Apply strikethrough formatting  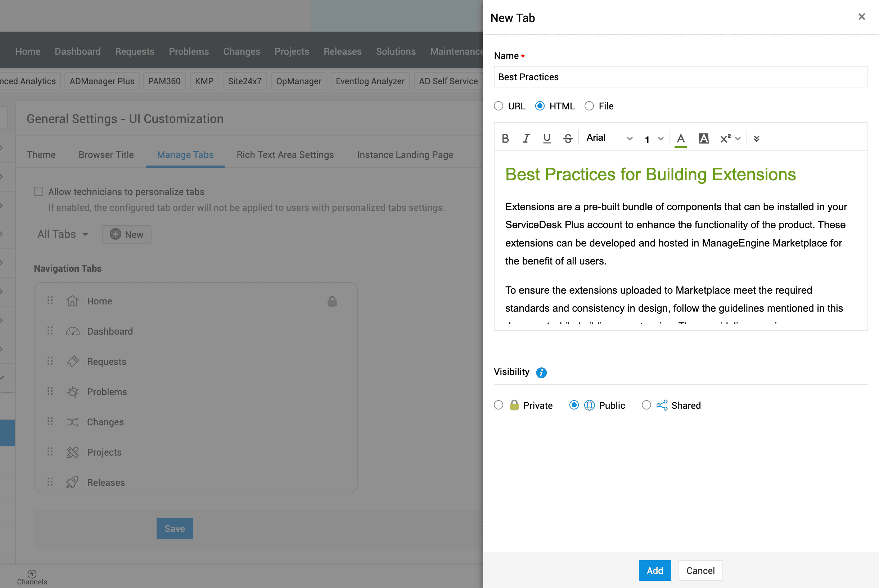(568, 139)
